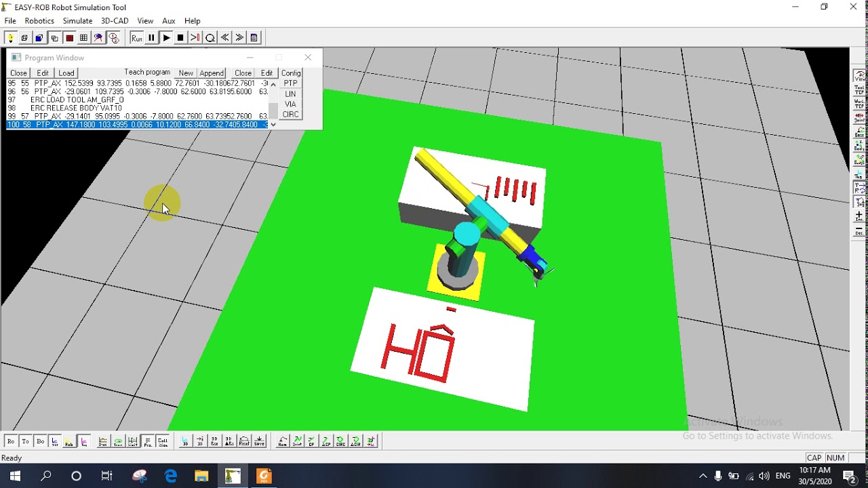Screen dimensions: 868x488
Task: Click the fast-forward double-right arrows icon
Action: click(239, 38)
